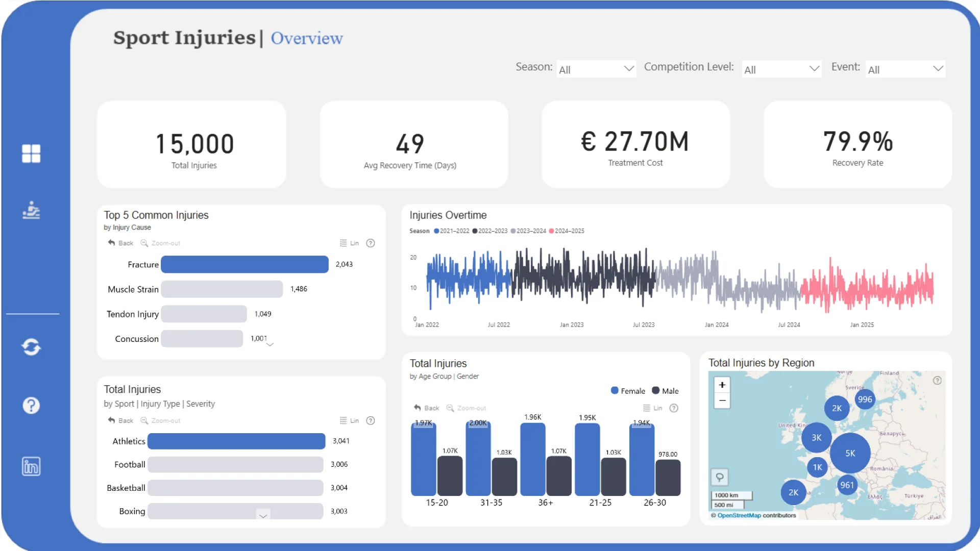
Task: Toggle Lin scale in Total Injuries by Sport
Action: pos(349,420)
